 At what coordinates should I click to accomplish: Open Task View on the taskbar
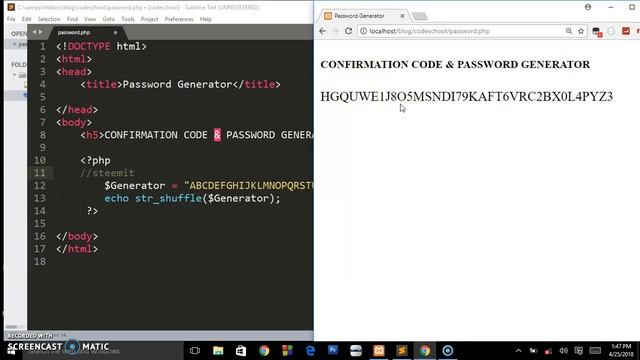click(195, 351)
